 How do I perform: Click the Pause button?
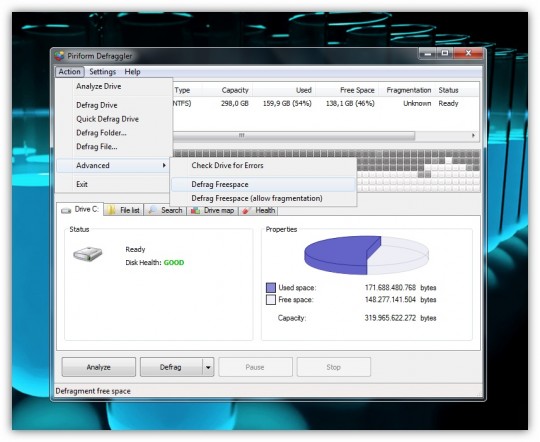click(255, 367)
